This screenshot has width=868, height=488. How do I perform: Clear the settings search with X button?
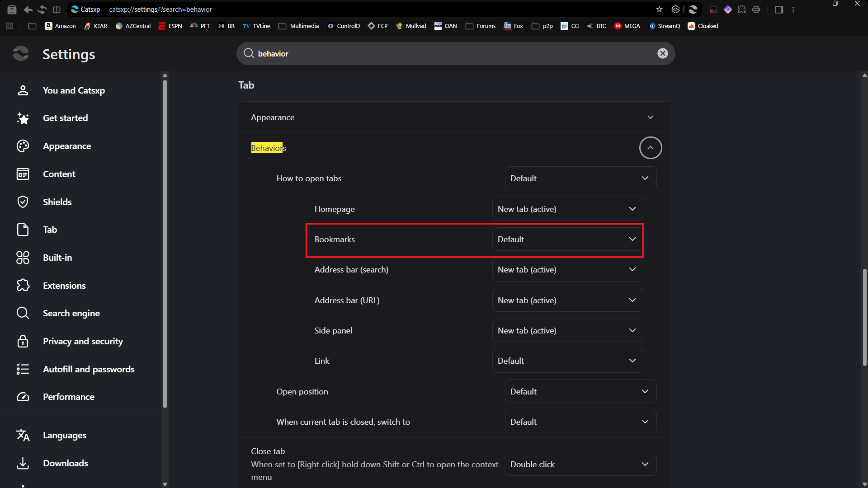click(663, 53)
